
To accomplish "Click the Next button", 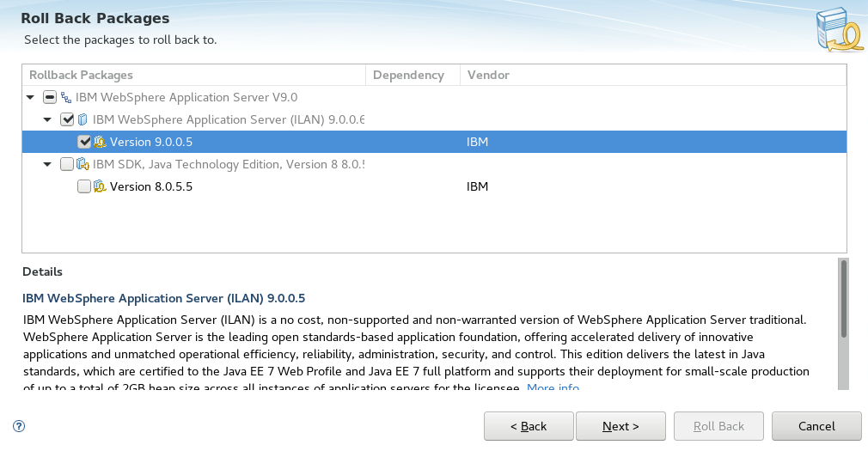I will [620, 426].
